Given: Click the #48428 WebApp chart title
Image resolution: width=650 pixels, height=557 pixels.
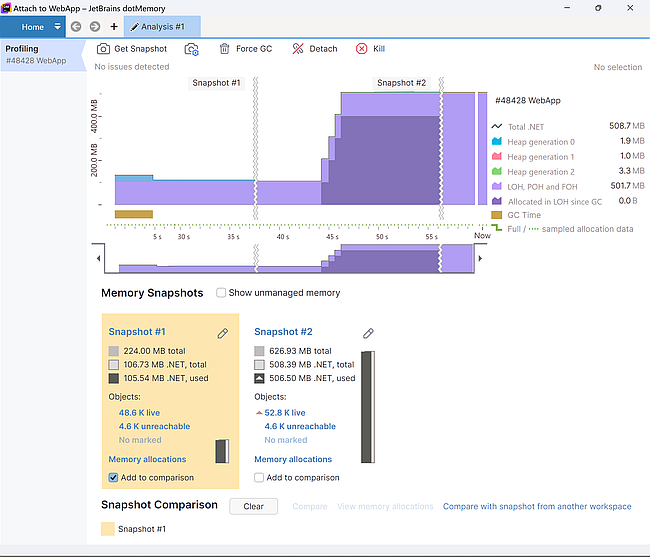Looking at the screenshot, I should (528, 100).
